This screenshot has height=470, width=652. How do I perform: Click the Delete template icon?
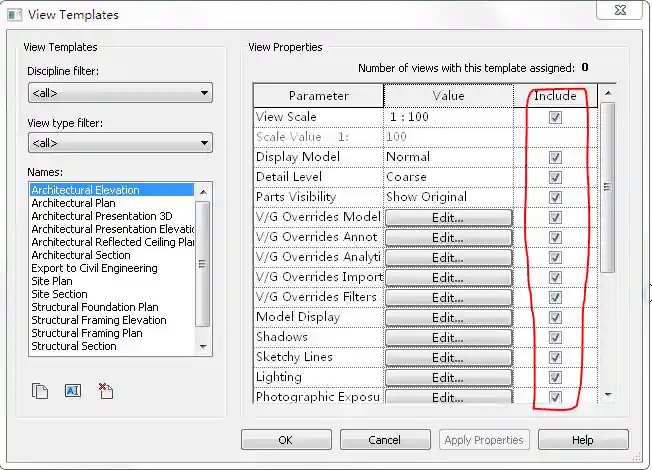(106, 391)
